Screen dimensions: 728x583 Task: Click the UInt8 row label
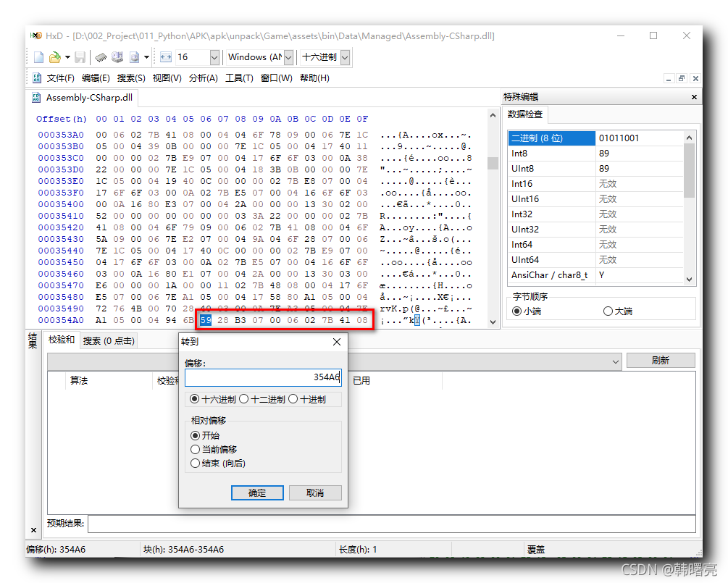pyautogui.click(x=522, y=169)
